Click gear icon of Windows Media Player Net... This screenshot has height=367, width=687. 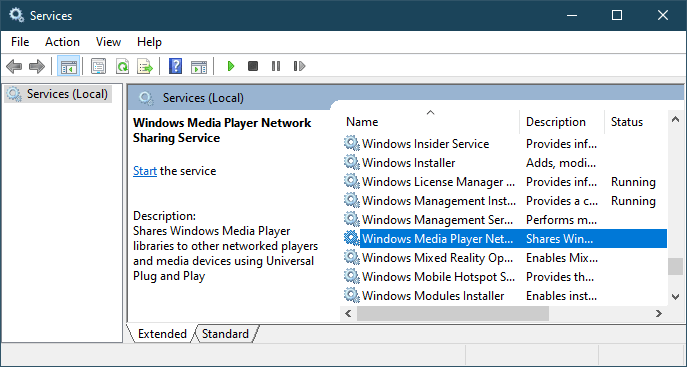(351, 239)
